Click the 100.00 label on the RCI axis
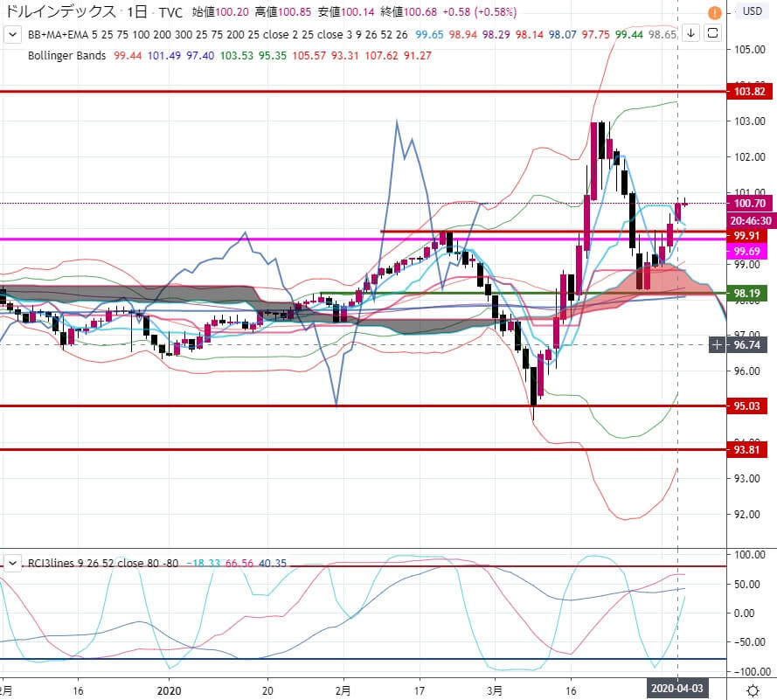The width and height of the screenshot is (777, 700). 752,555
